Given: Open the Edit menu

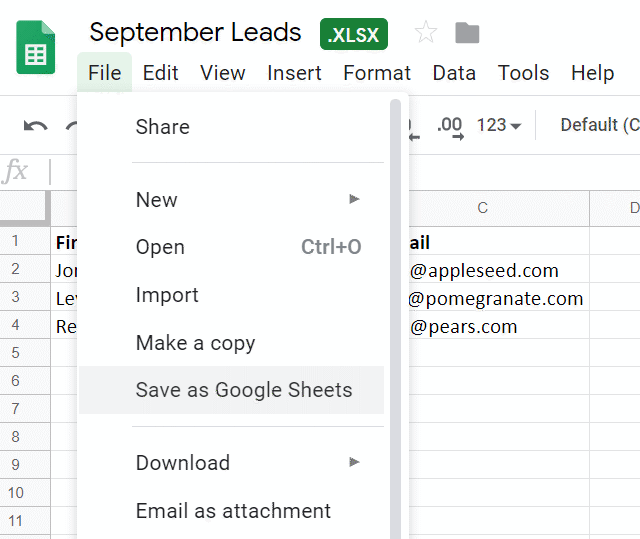Looking at the screenshot, I should pyautogui.click(x=160, y=73).
